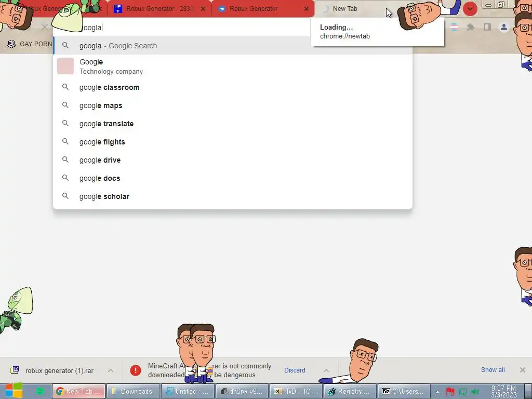
Task: Switch to the 'Robux Generator - 2836' tab
Action: coord(159,9)
